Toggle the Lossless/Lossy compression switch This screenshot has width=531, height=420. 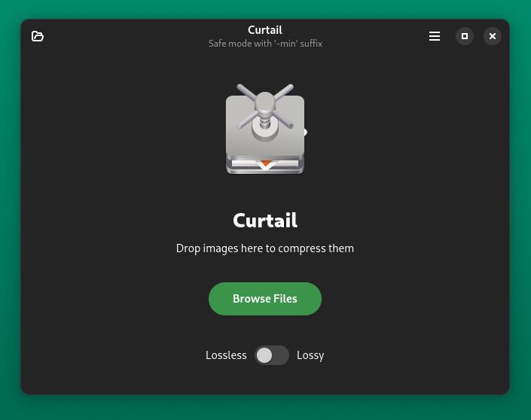click(x=272, y=355)
